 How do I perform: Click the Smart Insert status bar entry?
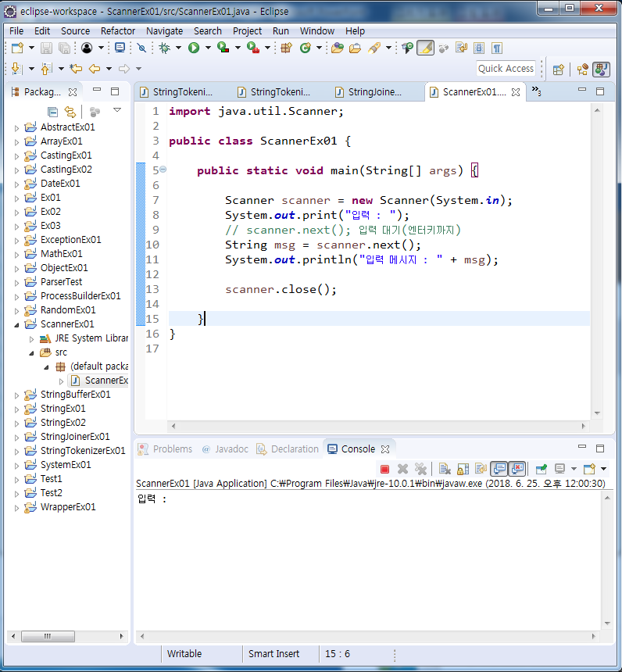point(274,654)
